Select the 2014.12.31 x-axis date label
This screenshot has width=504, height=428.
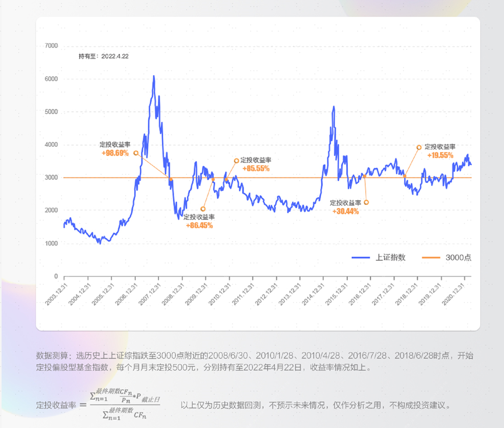coord(313,294)
